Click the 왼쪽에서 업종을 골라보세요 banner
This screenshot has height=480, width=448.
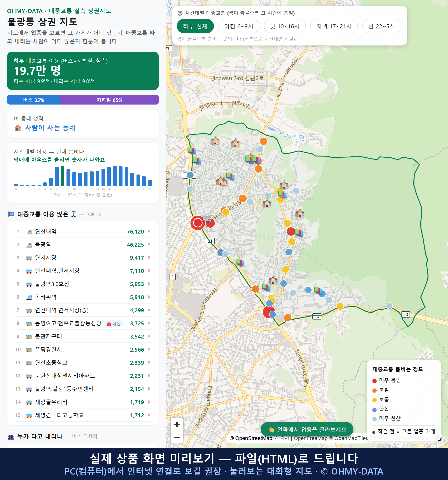click(x=307, y=429)
